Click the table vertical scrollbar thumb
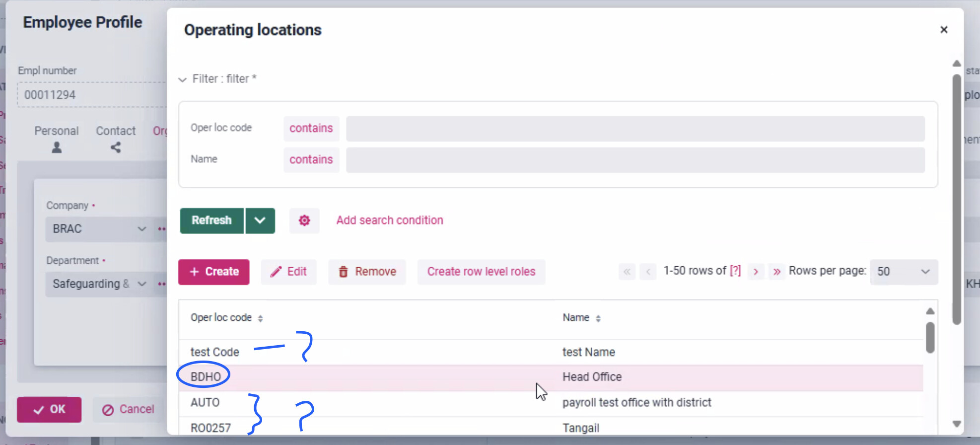The height and width of the screenshot is (445, 980). point(930,338)
